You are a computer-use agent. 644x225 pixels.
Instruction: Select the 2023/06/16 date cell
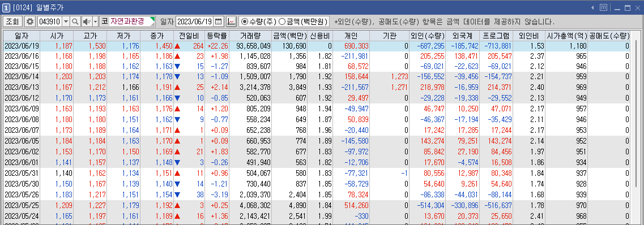pos(22,55)
